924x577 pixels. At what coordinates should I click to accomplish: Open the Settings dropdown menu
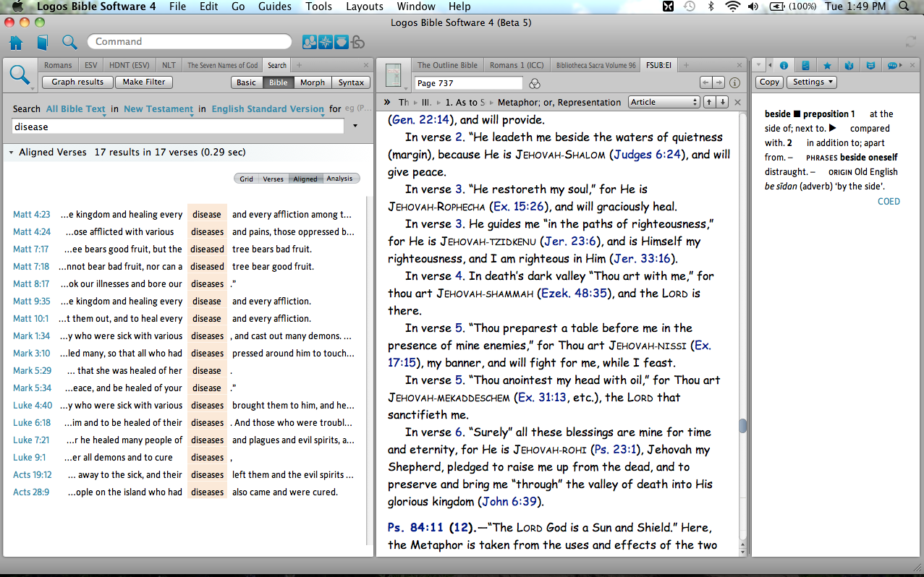pyautogui.click(x=811, y=82)
